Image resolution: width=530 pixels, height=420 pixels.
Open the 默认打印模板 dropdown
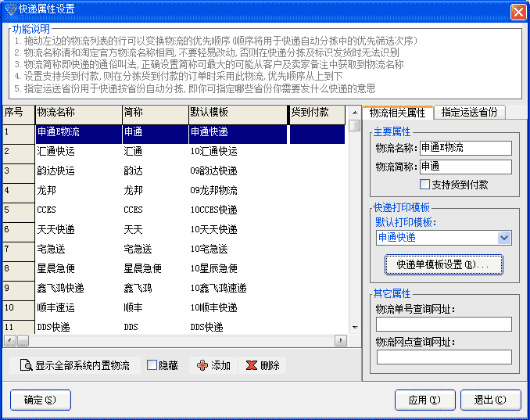click(x=504, y=238)
